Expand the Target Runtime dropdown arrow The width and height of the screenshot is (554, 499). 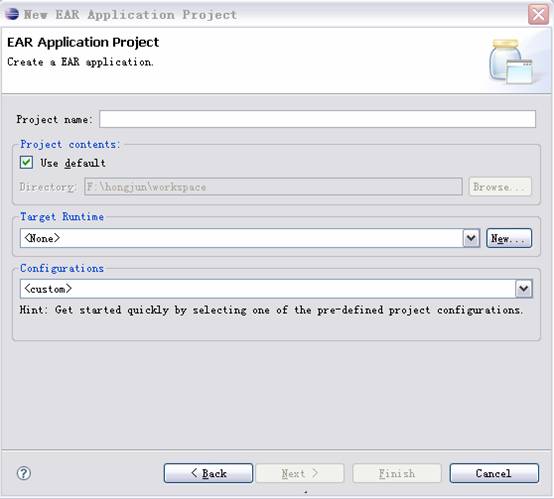[471, 238]
